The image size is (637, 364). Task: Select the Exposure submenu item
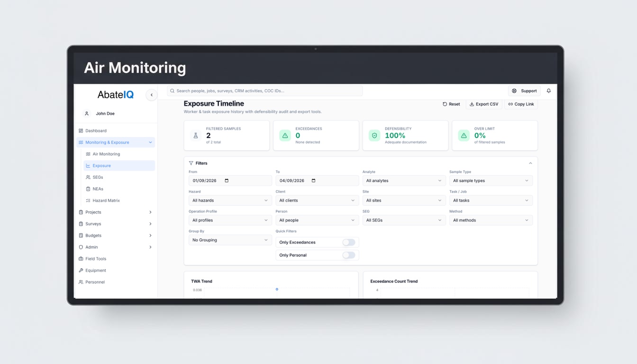[x=119, y=166]
